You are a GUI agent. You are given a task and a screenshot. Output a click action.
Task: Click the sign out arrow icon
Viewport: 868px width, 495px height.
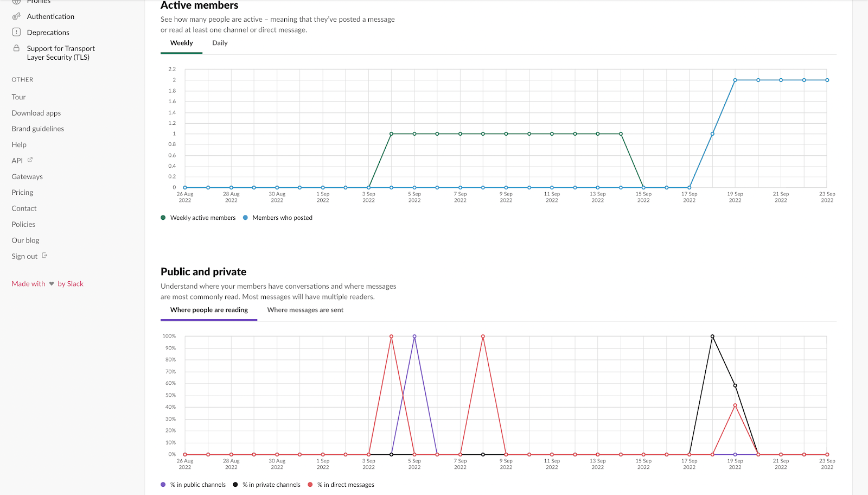point(44,256)
